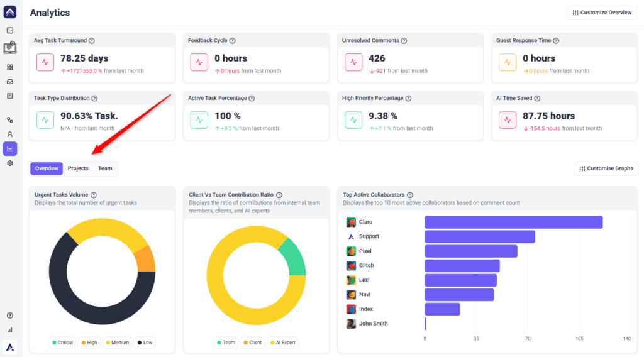Show info for Avg Task Turnaround
Image resolution: width=644 pixels, height=357 pixels.
tap(92, 41)
